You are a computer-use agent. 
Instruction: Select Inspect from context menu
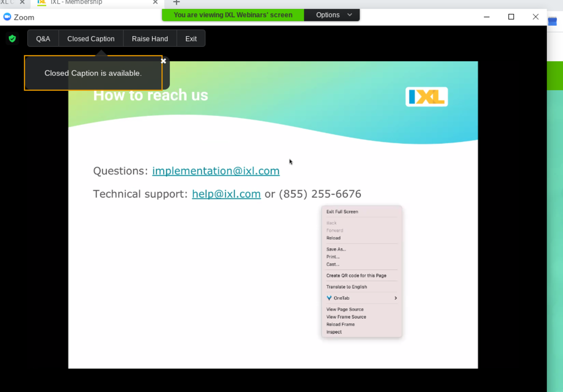coord(334,332)
